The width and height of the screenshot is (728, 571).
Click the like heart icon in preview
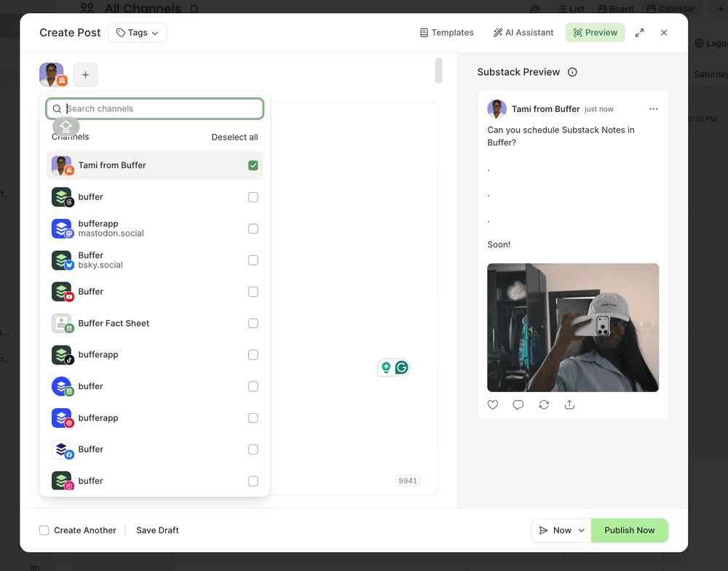[x=493, y=405]
